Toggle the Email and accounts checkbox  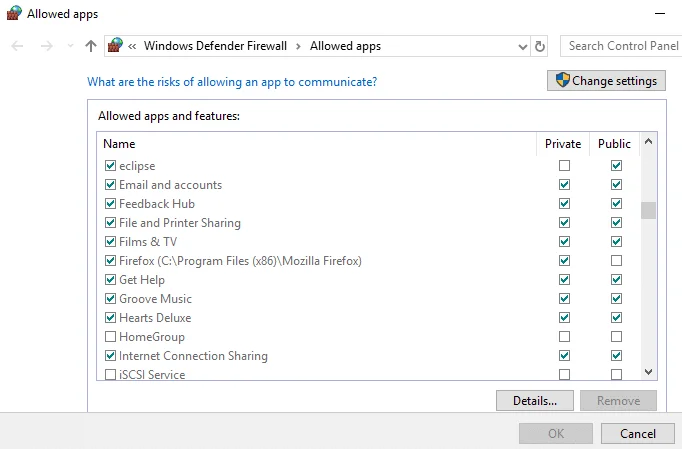pyautogui.click(x=110, y=184)
